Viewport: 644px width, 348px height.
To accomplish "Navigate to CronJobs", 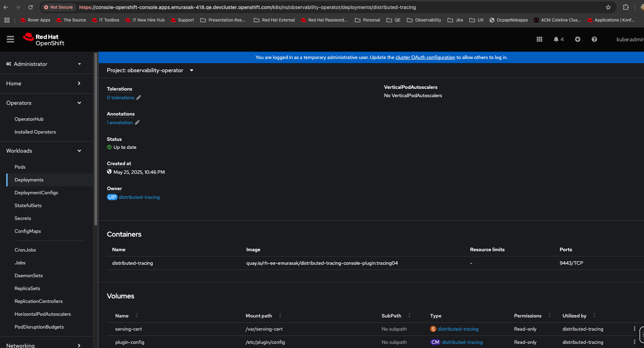I will 25,250.
